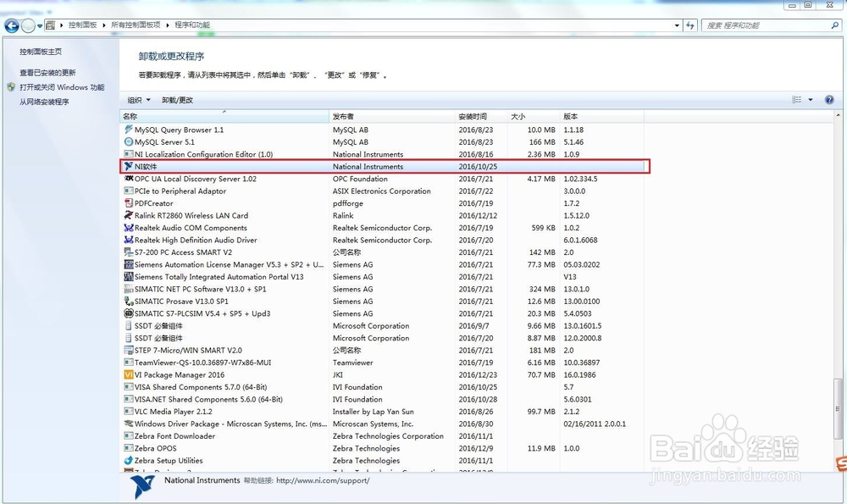Click Siemens Totally Integrated Automation Portal icon

point(129,277)
